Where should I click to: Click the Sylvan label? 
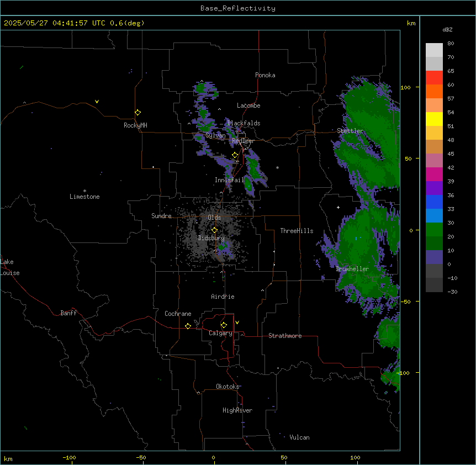click(215, 135)
